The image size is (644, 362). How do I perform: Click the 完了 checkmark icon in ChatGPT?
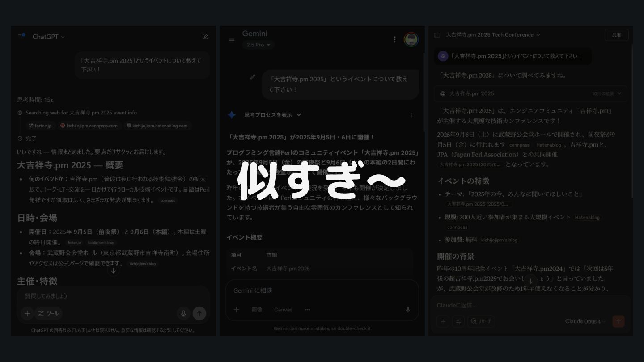(20, 139)
